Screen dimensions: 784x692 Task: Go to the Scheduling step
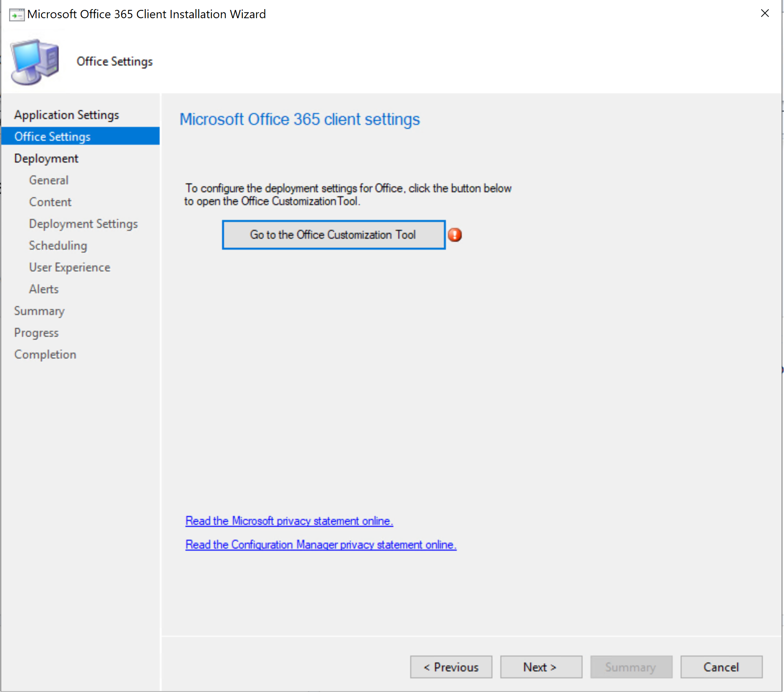pyautogui.click(x=58, y=245)
